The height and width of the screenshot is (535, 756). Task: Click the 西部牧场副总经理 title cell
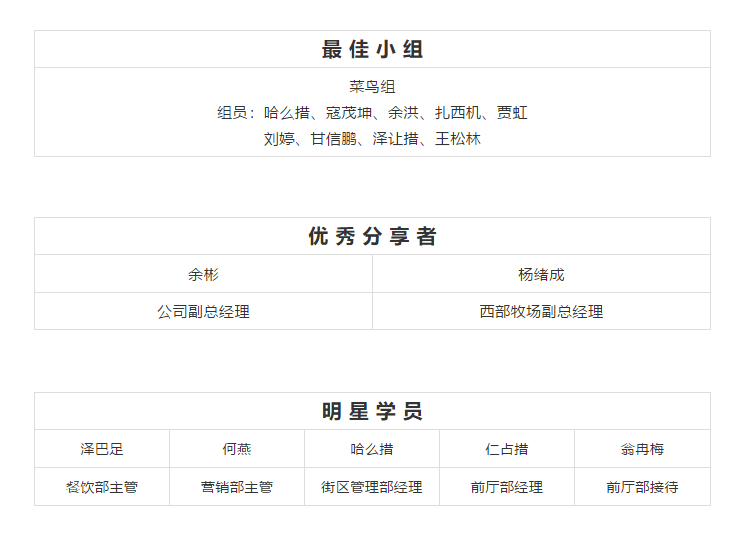(541, 311)
